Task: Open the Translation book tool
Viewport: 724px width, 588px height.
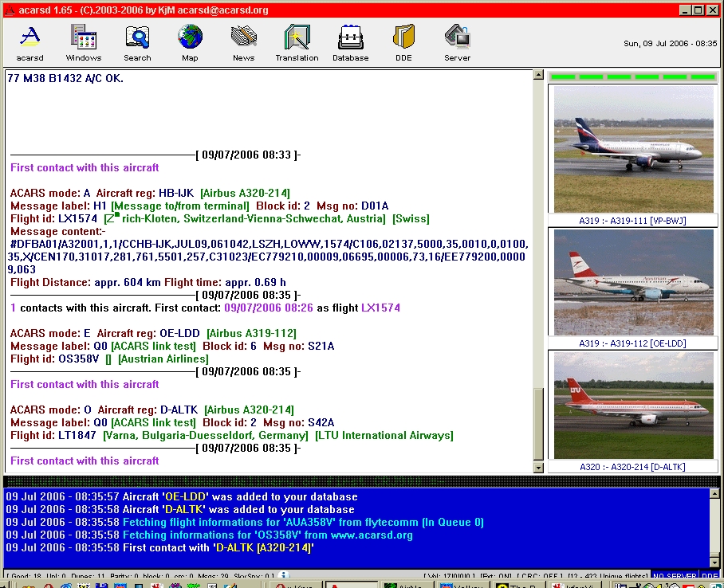Action: point(297,43)
